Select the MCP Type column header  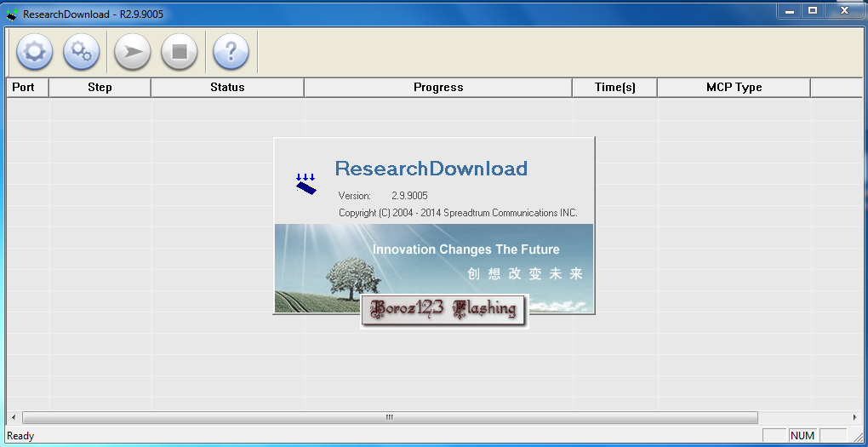tap(734, 87)
